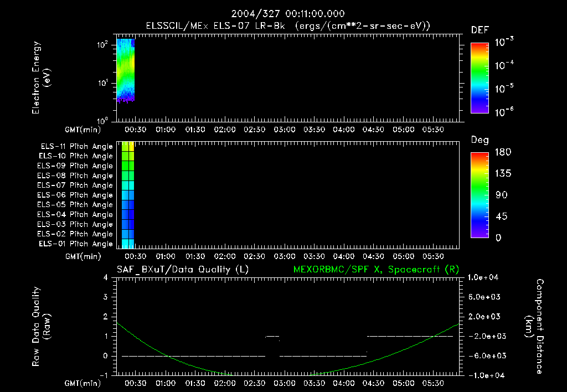Select the ELS-11 Pitch Angle row label
This screenshot has height=392, width=567.
pos(76,147)
